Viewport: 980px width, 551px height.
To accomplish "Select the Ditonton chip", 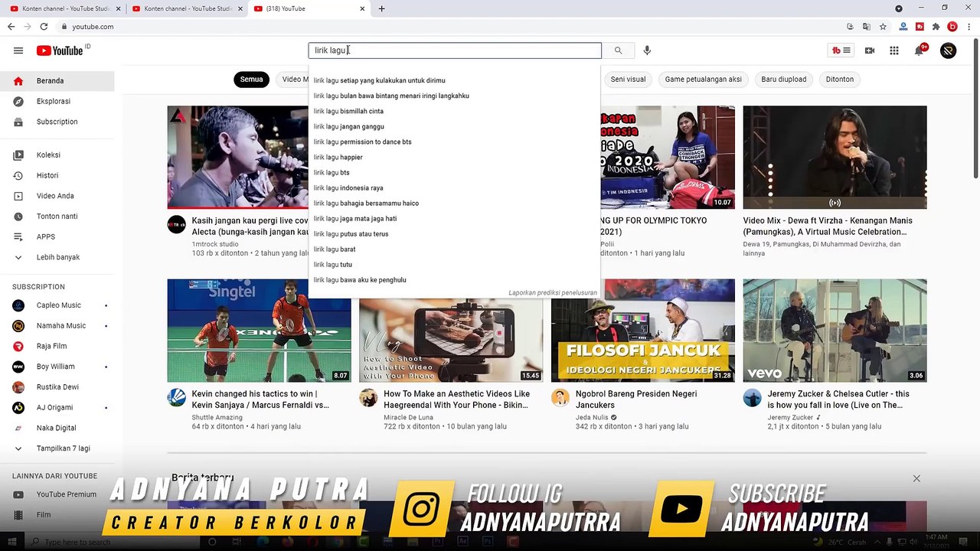I will [x=839, y=79].
